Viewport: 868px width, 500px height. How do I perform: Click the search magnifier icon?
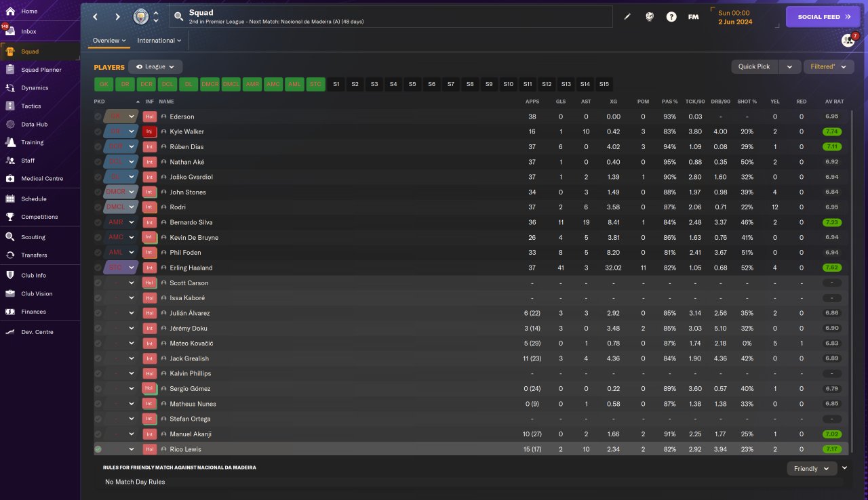tap(178, 17)
